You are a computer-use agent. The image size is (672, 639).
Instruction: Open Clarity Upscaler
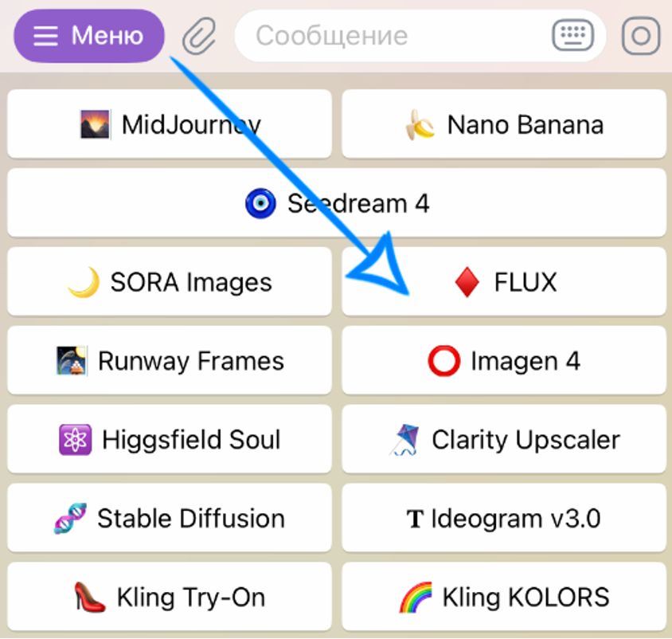[504, 440]
